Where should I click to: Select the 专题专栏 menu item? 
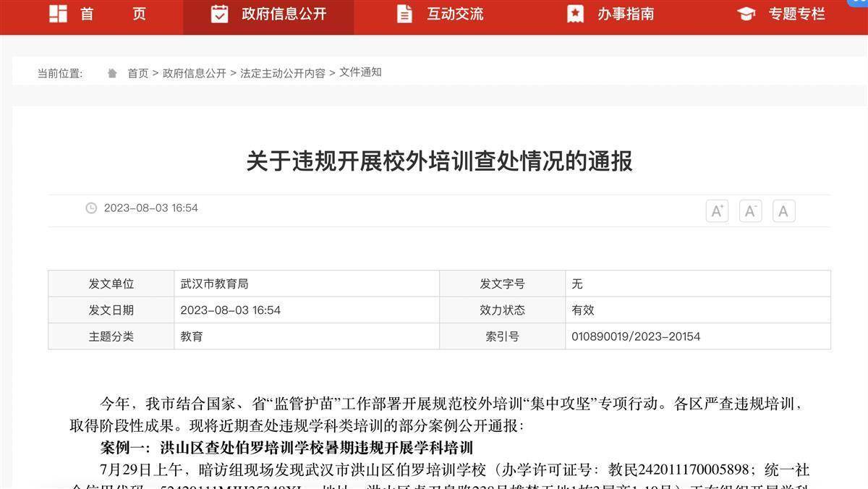pos(796,13)
